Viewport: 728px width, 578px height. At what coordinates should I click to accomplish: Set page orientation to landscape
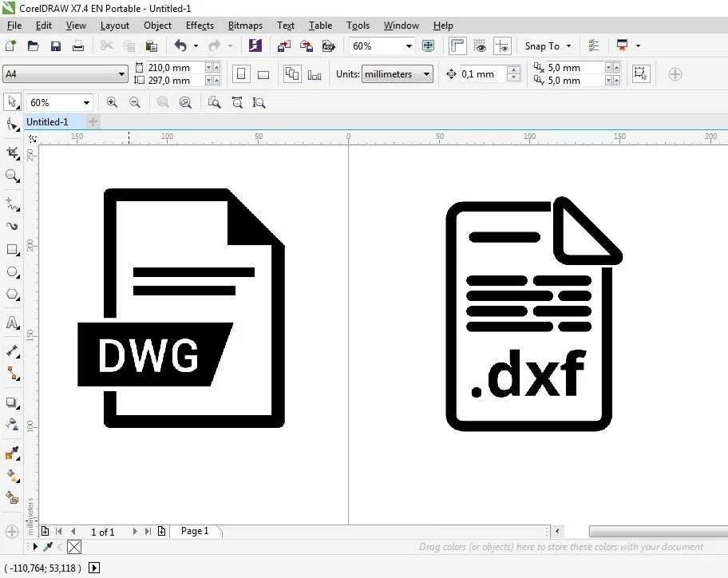263,74
